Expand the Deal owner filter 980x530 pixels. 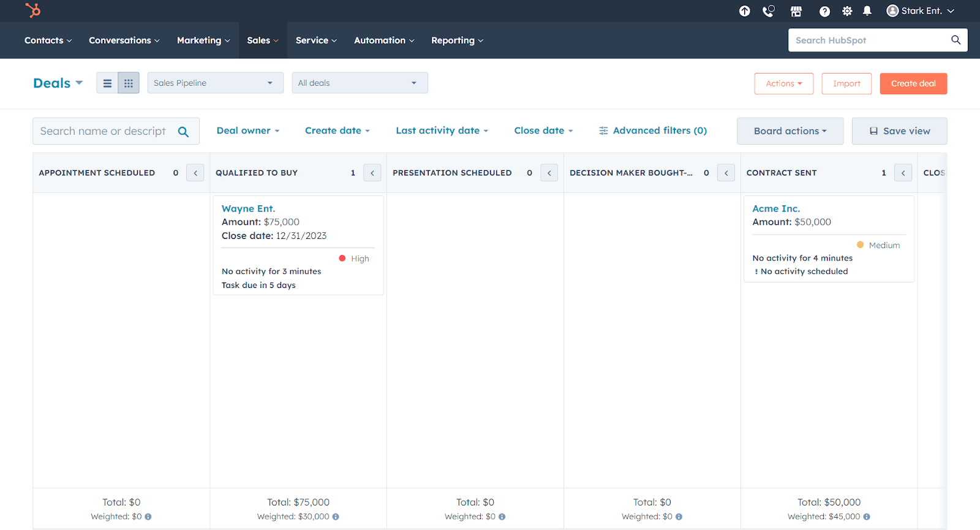(247, 131)
